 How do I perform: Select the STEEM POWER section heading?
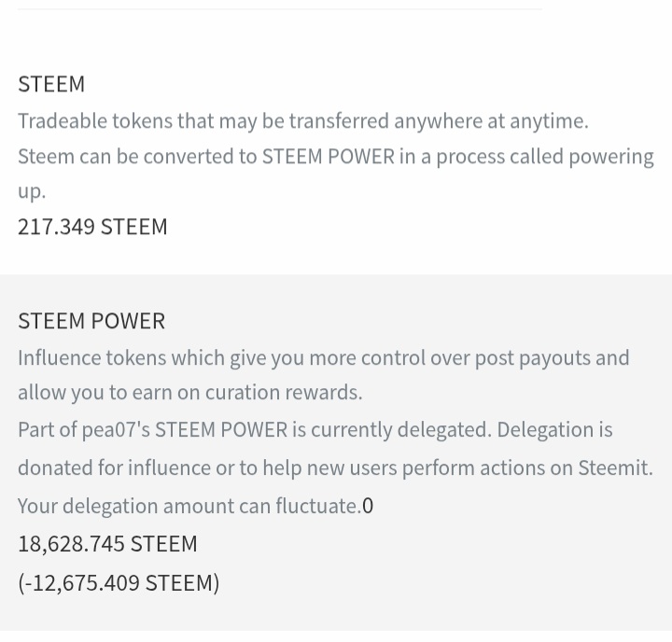[91, 321]
